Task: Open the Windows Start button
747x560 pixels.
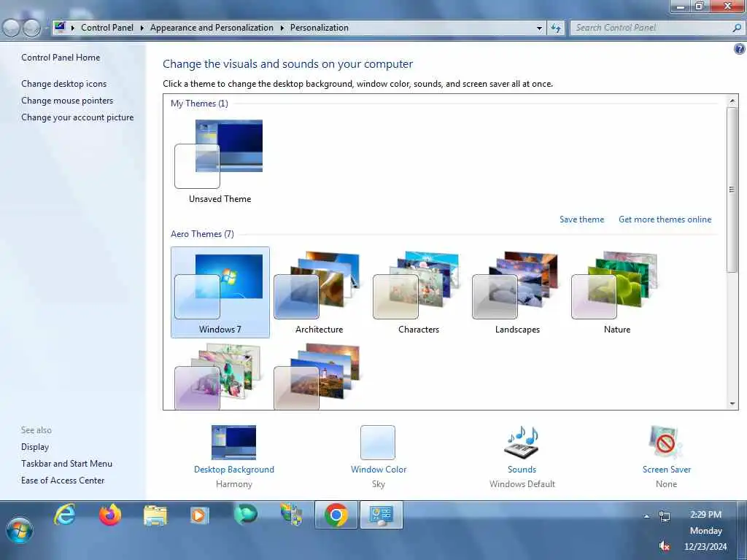Action: 19,531
